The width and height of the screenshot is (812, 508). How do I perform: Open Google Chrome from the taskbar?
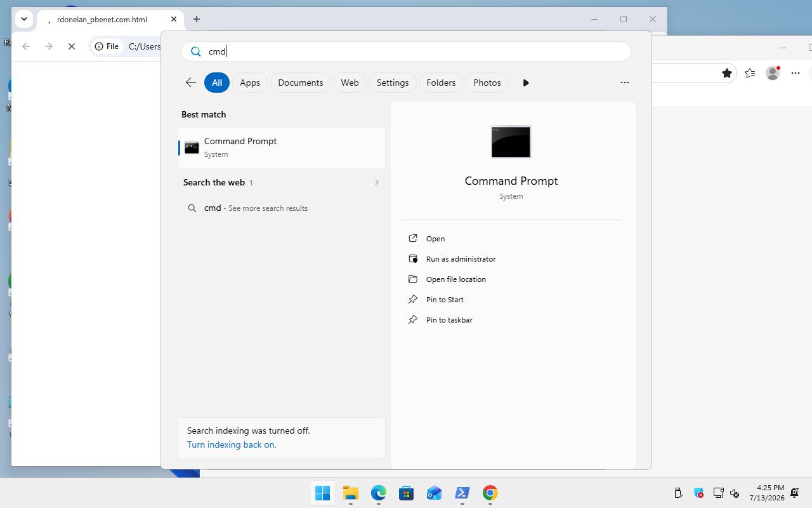click(490, 493)
